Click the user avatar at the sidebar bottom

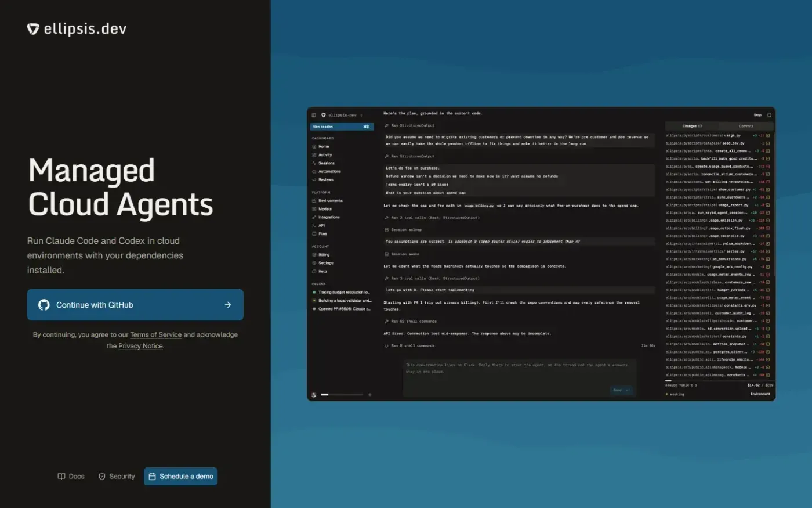[314, 395]
